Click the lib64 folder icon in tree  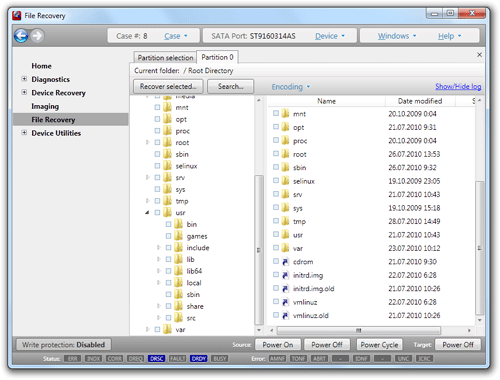coord(179,271)
